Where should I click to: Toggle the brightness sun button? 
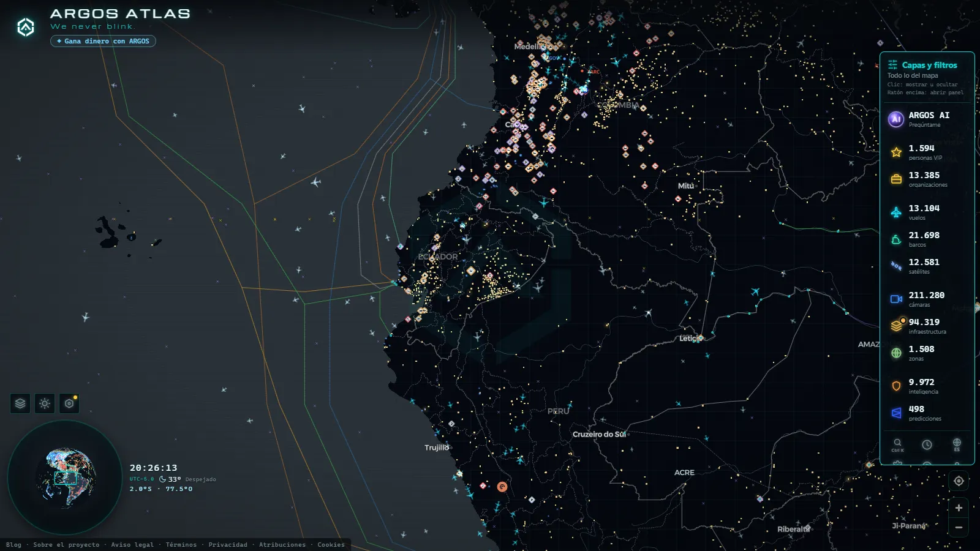(45, 403)
